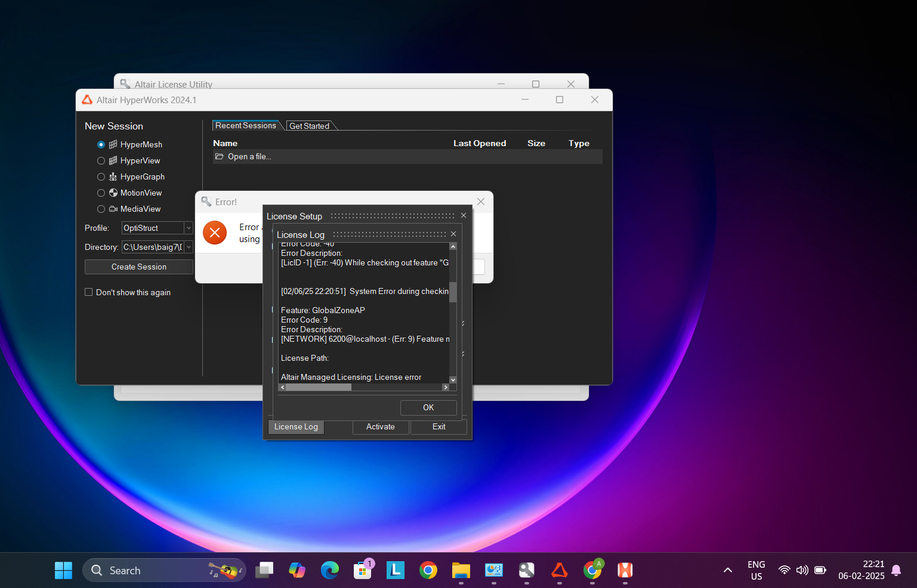Close the License Log panel
The width and height of the screenshot is (917, 588).
coord(453,234)
